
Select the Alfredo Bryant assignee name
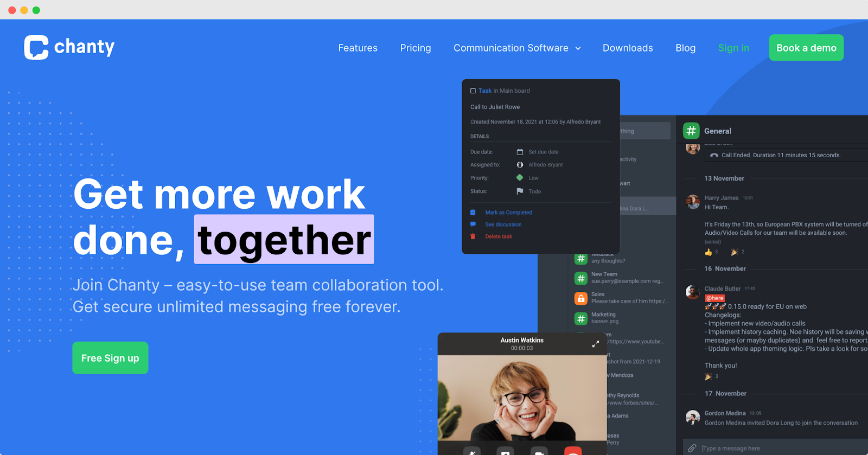pyautogui.click(x=546, y=165)
